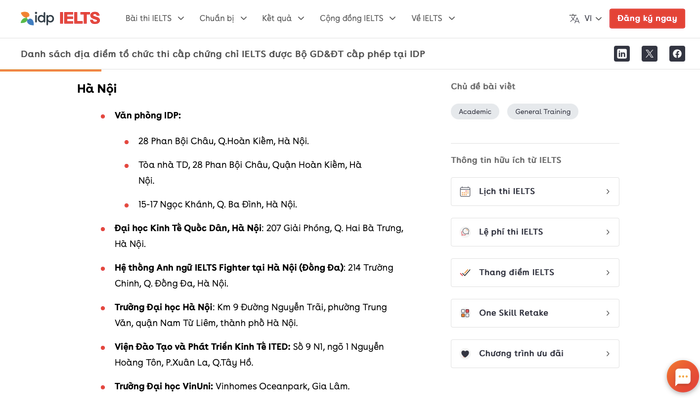Click Viện Đào Tạo và Phát Triển Kinh Tế ITED entry
The width and height of the screenshot is (700, 398).
(249, 355)
